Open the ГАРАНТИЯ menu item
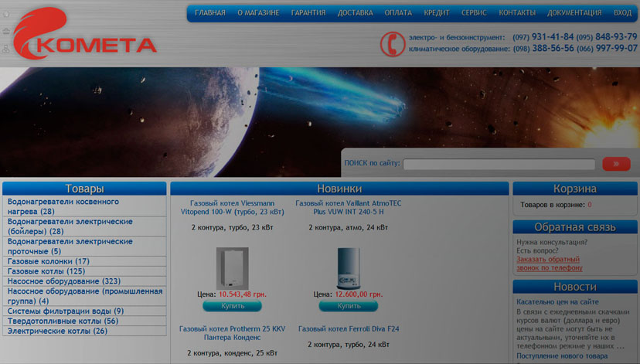Viewport: 640px width, 364px height. pyautogui.click(x=308, y=13)
